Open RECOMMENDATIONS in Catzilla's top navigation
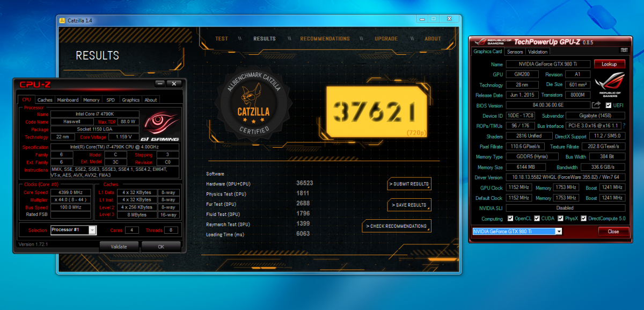 pos(325,39)
